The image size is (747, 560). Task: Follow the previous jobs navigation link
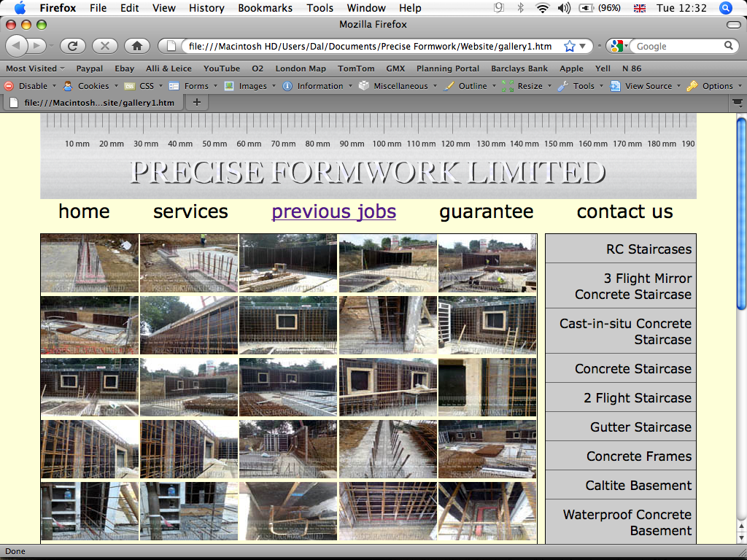[x=333, y=211]
